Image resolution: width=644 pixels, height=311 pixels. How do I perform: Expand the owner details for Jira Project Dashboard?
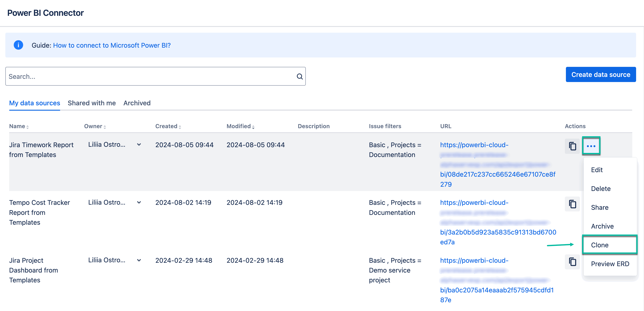coord(139,260)
